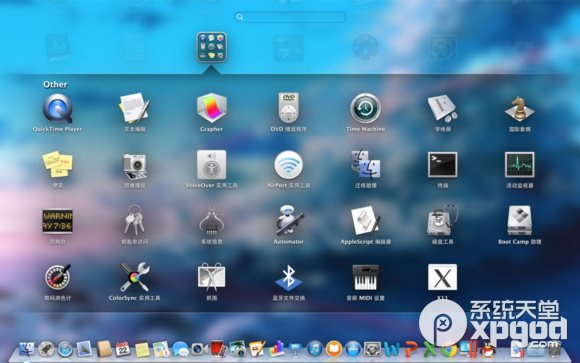Launch Migration Assistant
580x363 pixels.
[365, 165]
